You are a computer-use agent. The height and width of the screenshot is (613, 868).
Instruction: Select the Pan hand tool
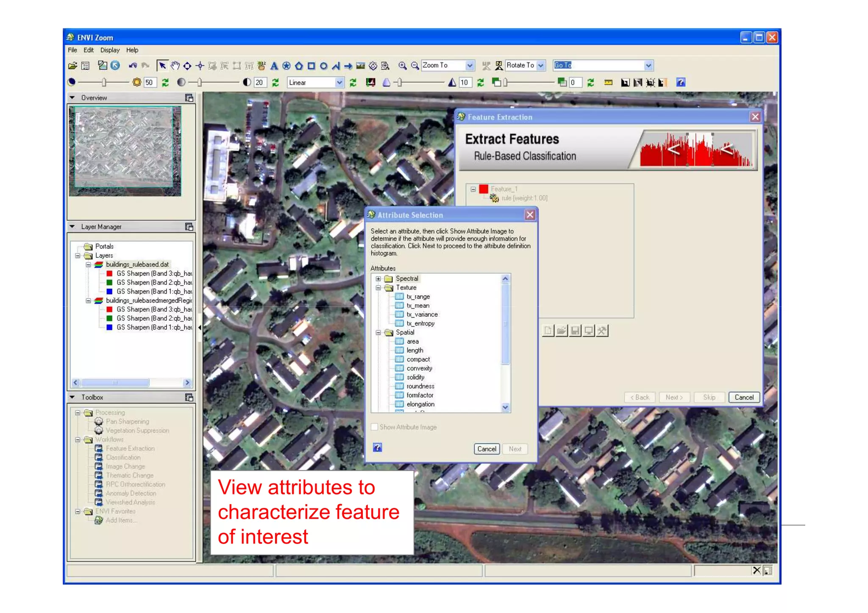pyautogui.click(x=175, y=66)
